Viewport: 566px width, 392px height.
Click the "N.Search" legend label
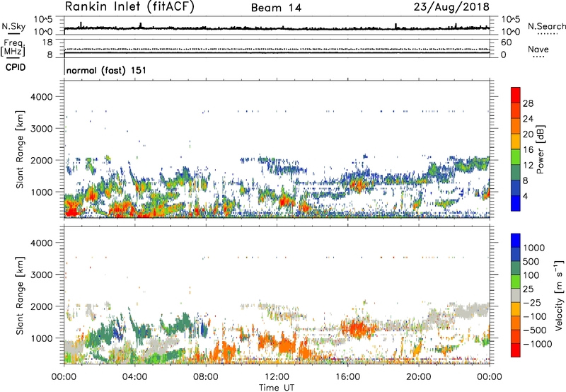point(546,26)
